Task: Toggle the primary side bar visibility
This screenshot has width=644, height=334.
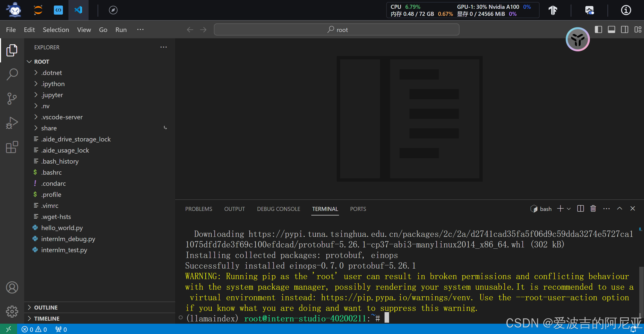Action: point(598,30)
